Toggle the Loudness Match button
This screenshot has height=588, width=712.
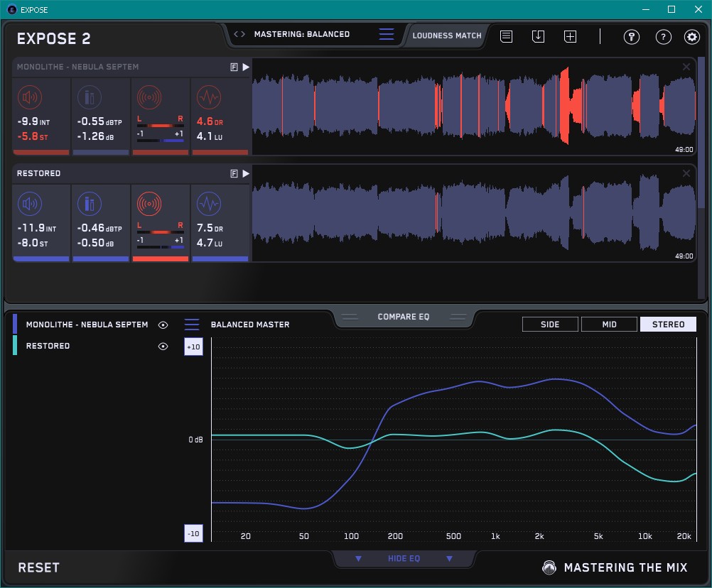(x=446, y=35)
